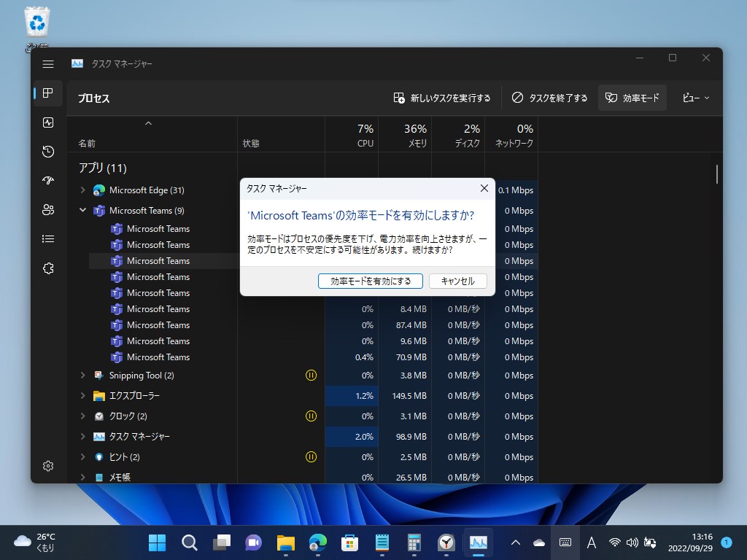Click the 149.5 MB memory cell
747x560 pixels.
coord(405,396)
